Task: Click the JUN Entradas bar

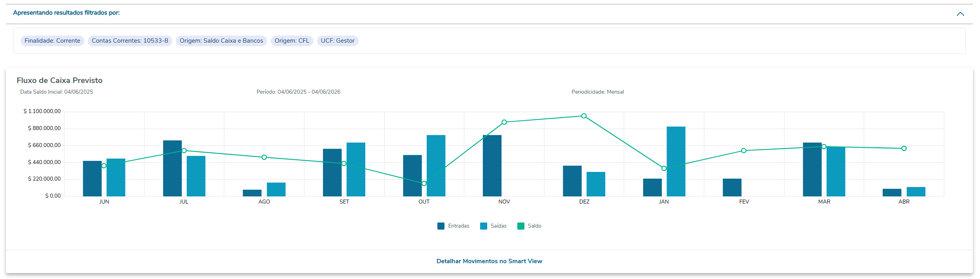Action: coord(92,179)
